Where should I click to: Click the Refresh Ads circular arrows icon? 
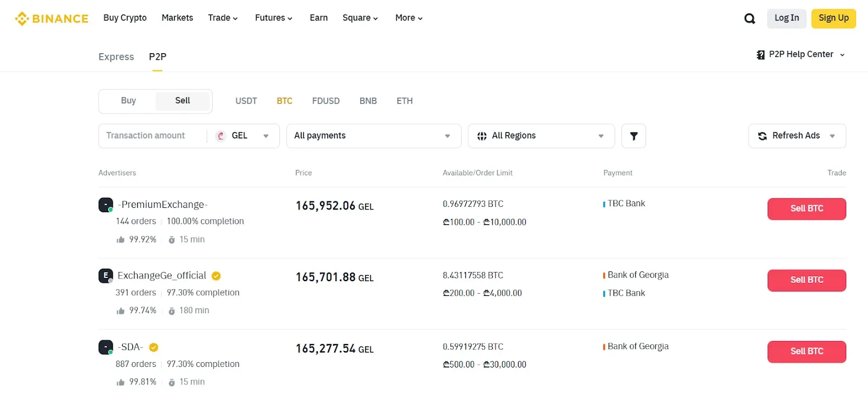coord(762,136)
